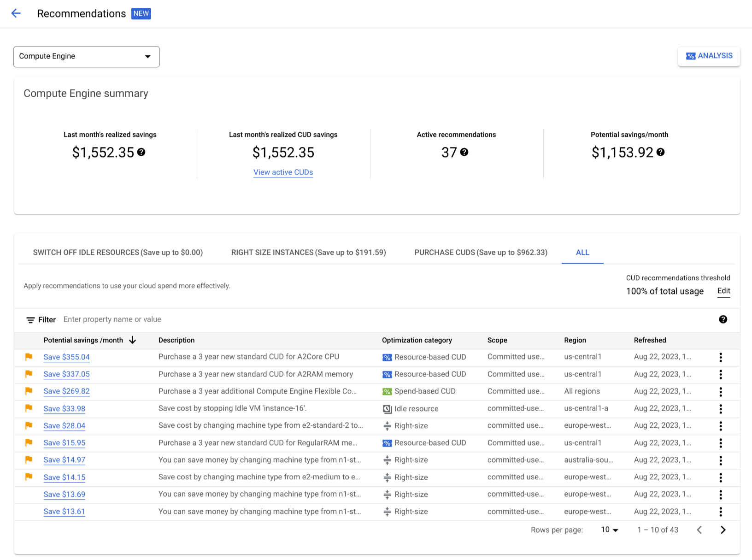Open more actions for Save $15.95 row
This screenshot has width=752, height=560.
721,443
